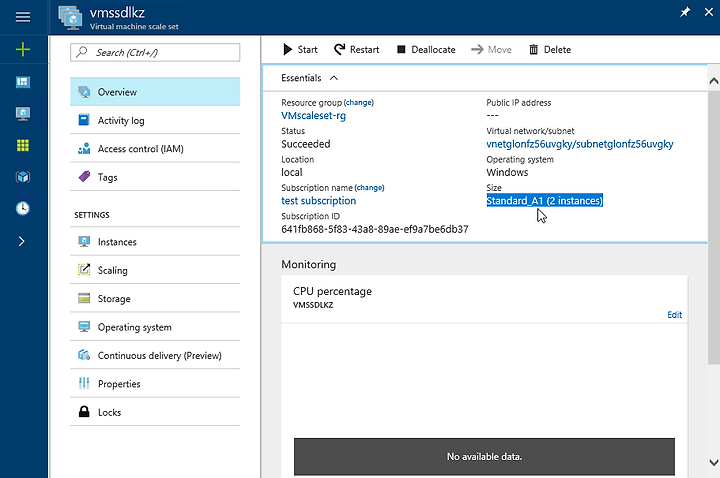Click the Subscription ID value 641fb868-5f83-43a8-89ae-ef9a7be6db37

tap(375, 229)
